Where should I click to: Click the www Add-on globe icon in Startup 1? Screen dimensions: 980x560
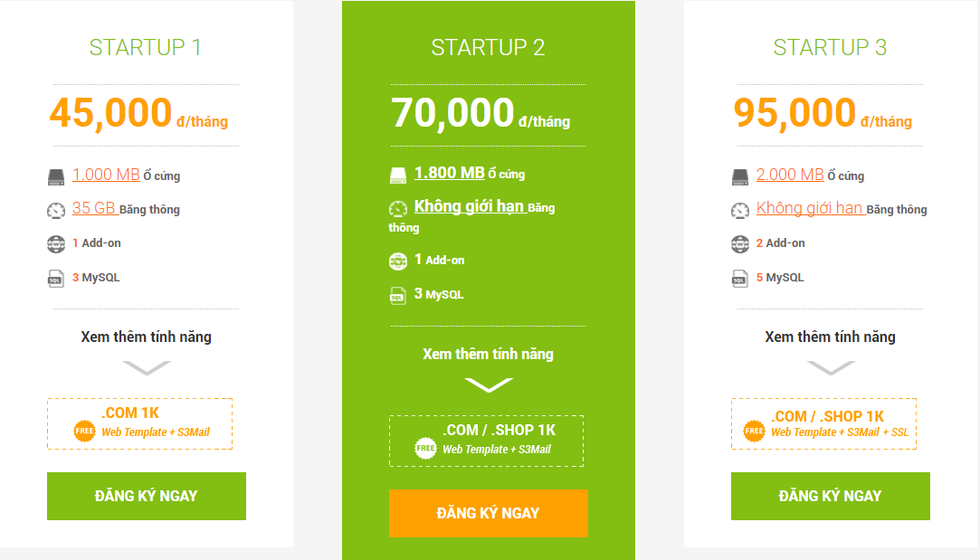coord(56,242)
